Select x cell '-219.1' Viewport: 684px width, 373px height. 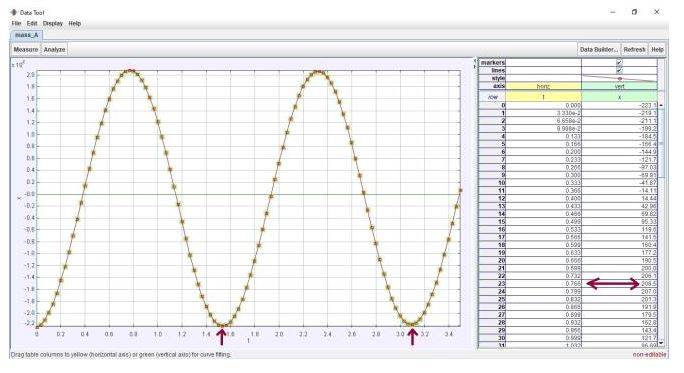[619, 113]
